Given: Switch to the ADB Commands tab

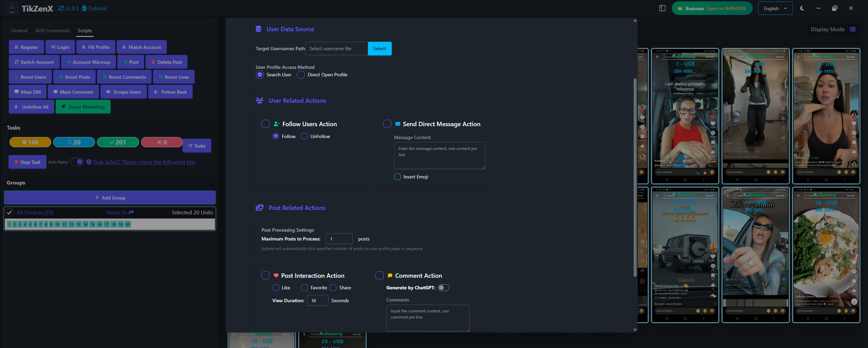Looking at the screenshot, I should (x=52, y=31).
